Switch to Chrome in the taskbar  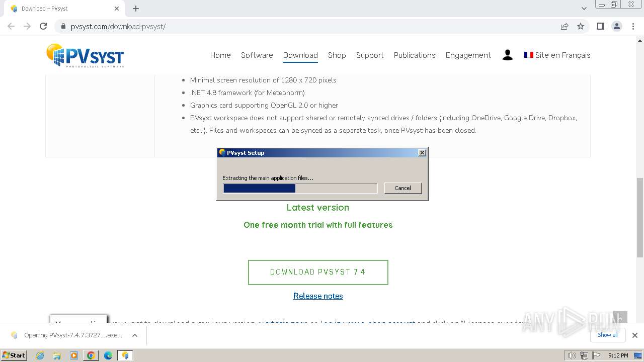point(91,355)
